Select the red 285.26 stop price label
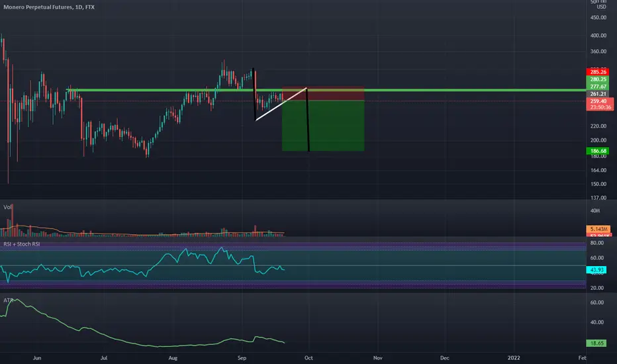 597,72
